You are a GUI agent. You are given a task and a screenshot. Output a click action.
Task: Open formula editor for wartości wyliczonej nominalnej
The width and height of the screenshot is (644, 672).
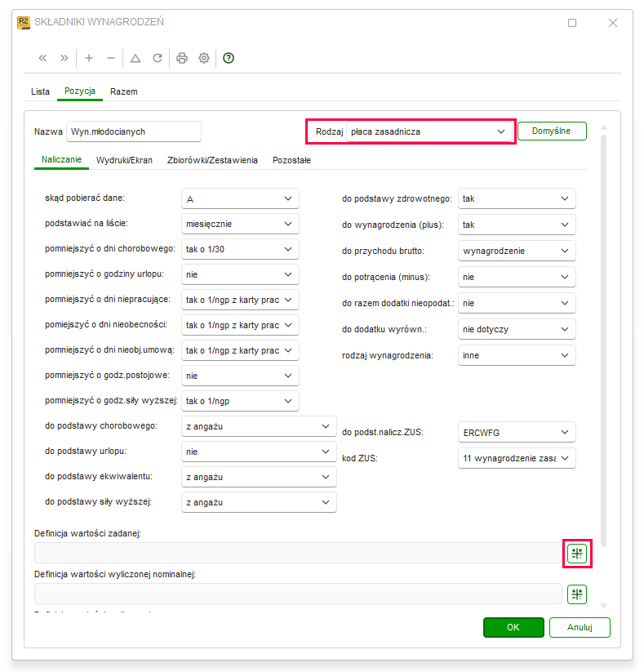577,594
